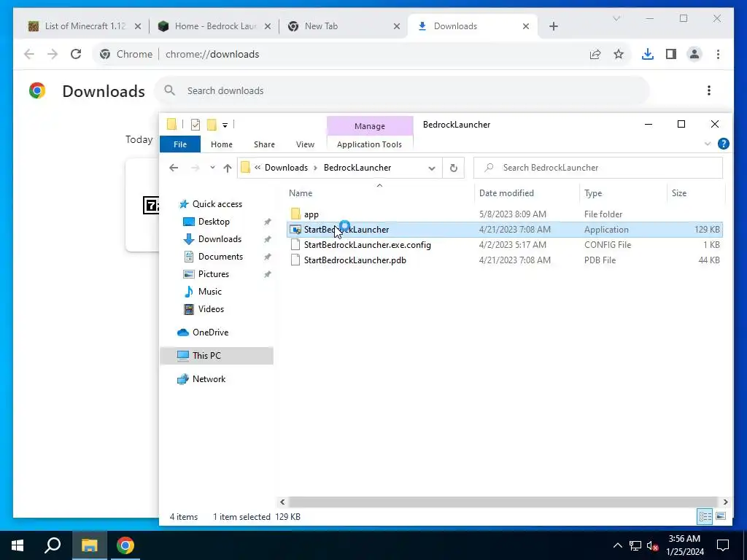Click the new tab plus button

click(x=553, y=26)
